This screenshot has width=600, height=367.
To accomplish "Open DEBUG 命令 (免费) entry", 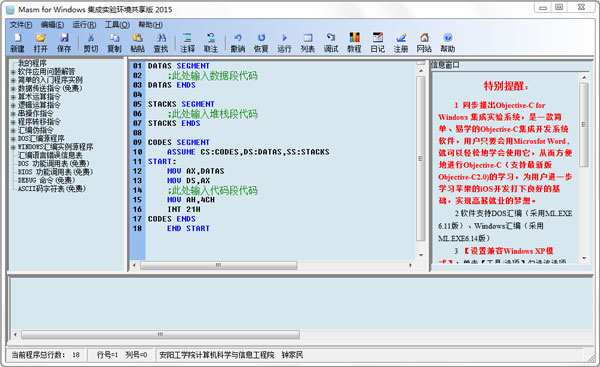I will tap(46, 180).
